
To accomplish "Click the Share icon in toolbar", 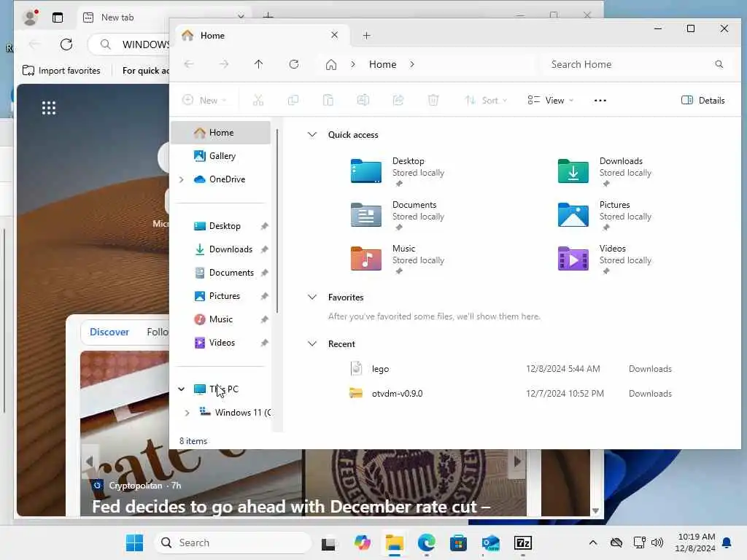I will point(398,100).
